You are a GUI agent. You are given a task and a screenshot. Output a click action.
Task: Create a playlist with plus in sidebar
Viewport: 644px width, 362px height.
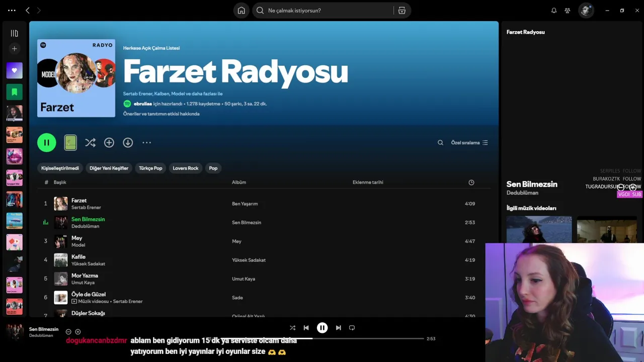[x=14, y=49]
